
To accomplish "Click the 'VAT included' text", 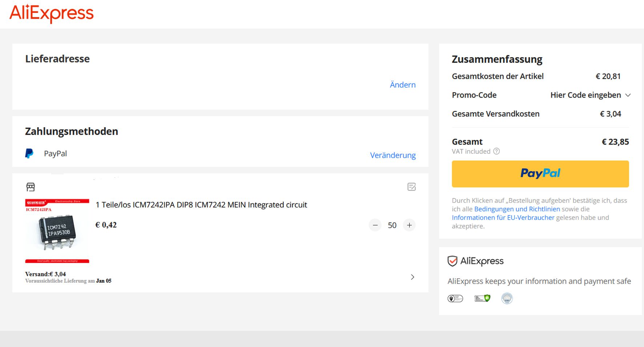I will click(x=471, y=152).
